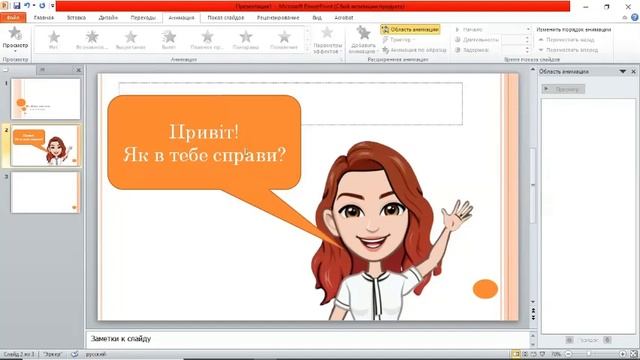Select the Анимация ribbon tab
This screenshot has height=360, width=640.
click(181, 18)
